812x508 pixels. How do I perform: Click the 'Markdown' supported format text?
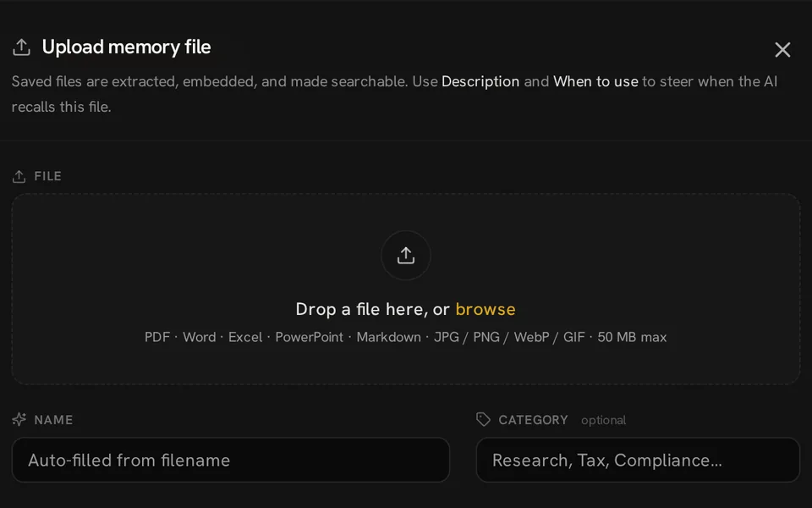(388, 337)
